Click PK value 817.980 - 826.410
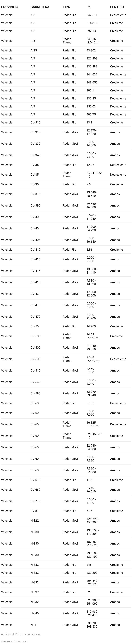The image size is (132, 644). coord(93,613)
